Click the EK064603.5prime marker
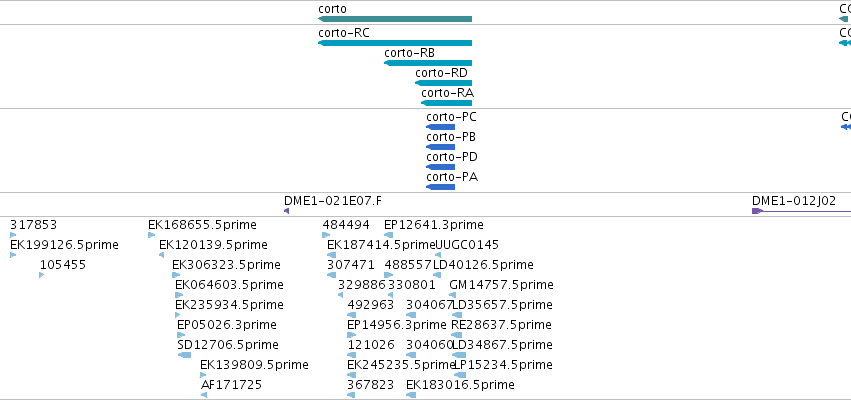 (179, 295)
